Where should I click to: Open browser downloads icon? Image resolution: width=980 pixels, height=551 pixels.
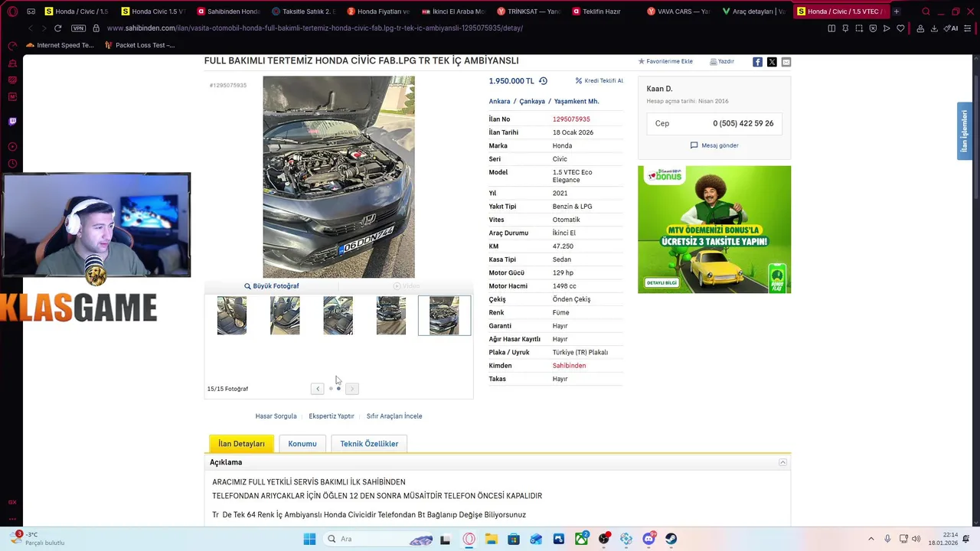pos(935,28)
